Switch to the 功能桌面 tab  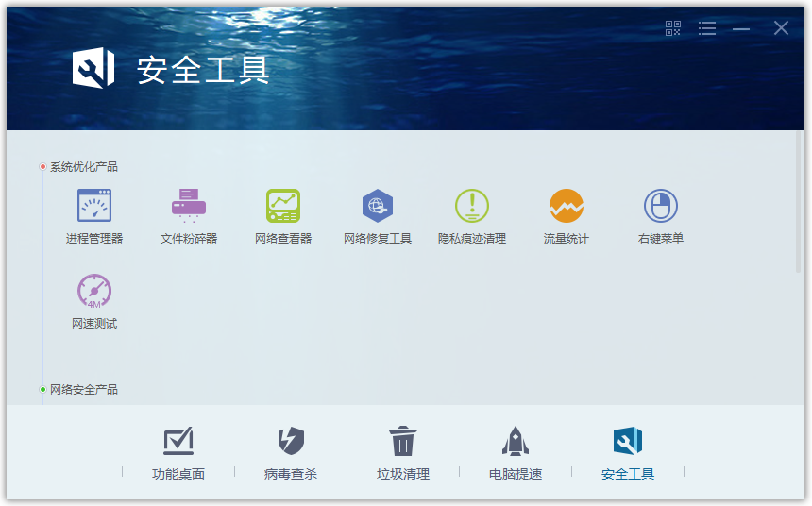click(x=178, y=453)
